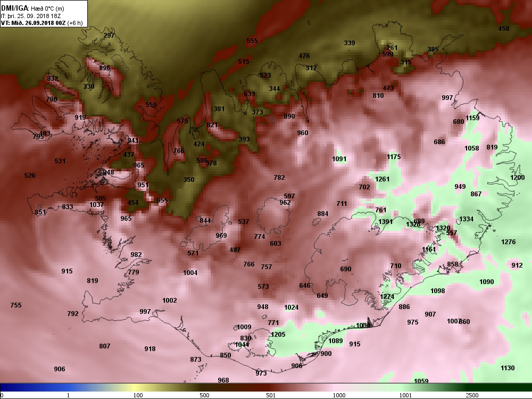532x399 pixels.
Task: Click the color scale label "100"
Action: coord(138,395)
